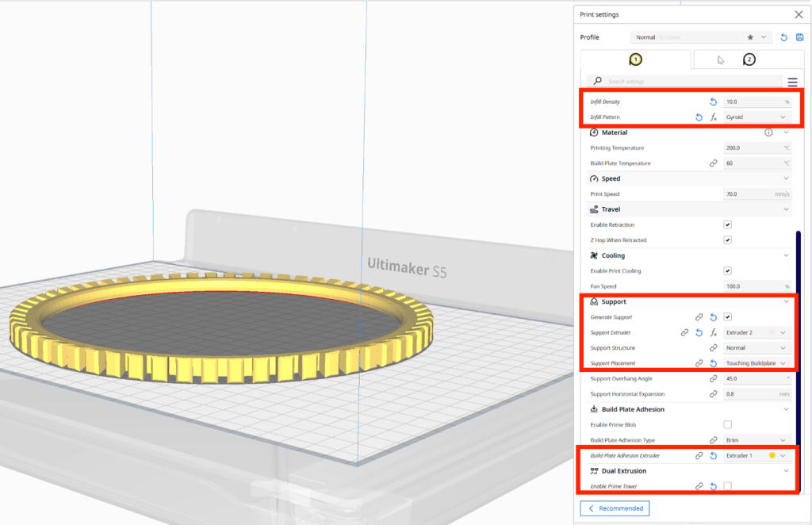Reset the Support Extruder setting

tap(699, 333)
